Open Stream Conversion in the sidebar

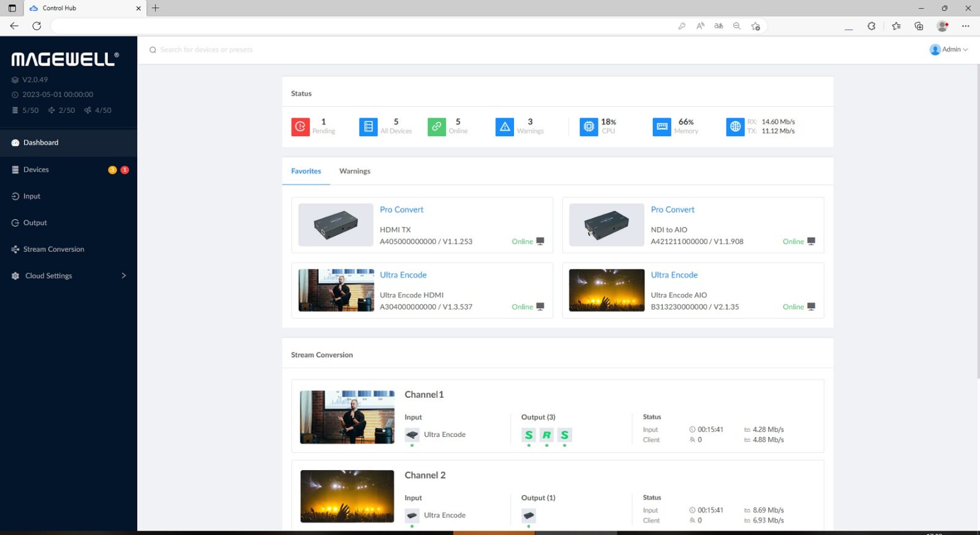(x=54, y=249)
